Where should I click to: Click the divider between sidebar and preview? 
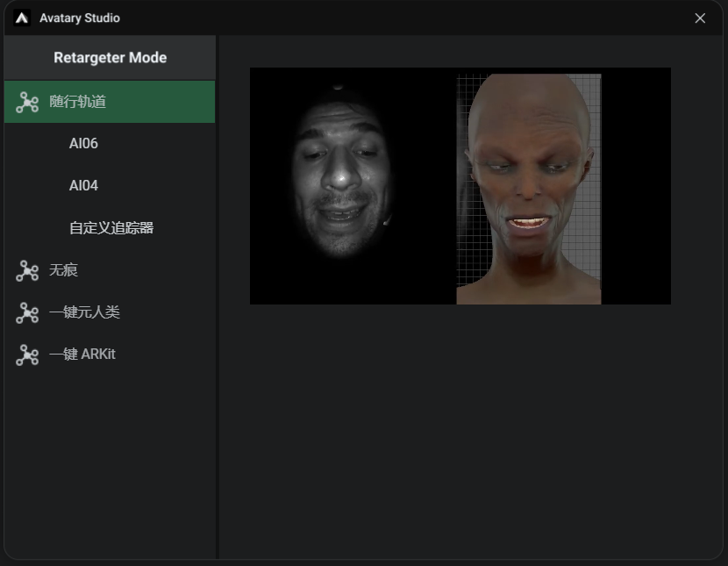tap(218, 351)
